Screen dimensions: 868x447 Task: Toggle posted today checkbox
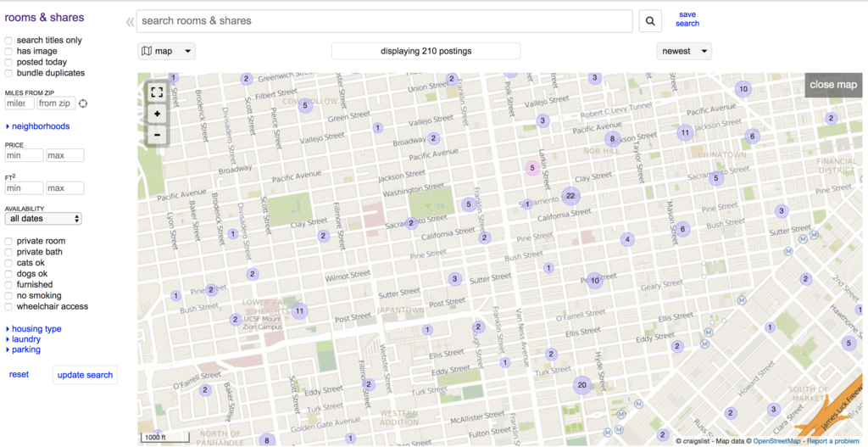pos(8,62)
